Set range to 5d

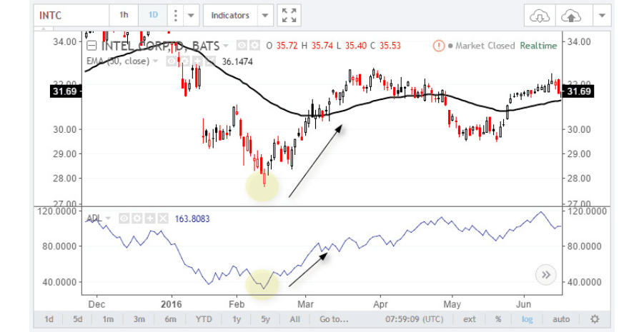[x=78, y=319]
